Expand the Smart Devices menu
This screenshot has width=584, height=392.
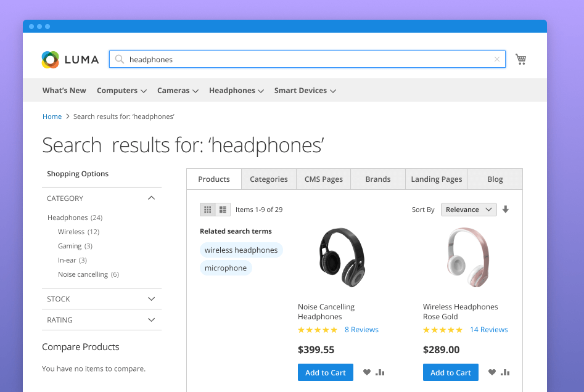coord(305,91)
